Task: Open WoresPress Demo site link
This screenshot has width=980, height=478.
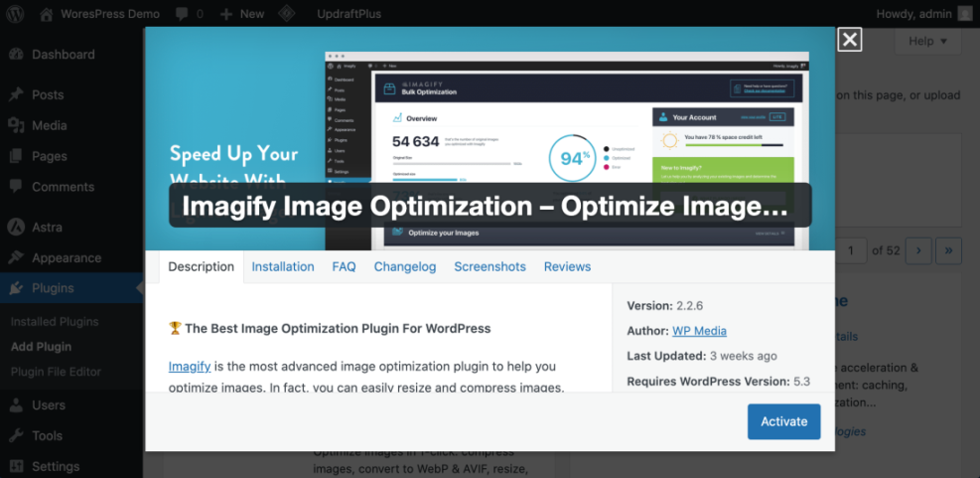Action: coord(110,14)
